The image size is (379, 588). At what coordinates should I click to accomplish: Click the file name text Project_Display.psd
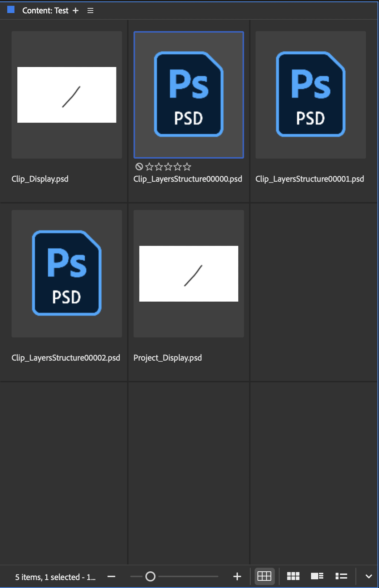click(x=167, y=358)
